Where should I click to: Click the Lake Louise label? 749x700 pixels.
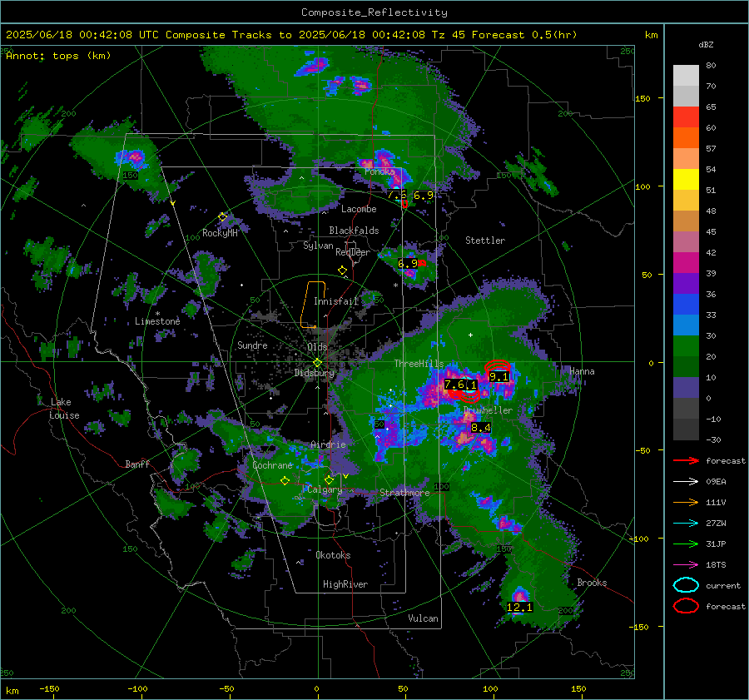(64, 409)
